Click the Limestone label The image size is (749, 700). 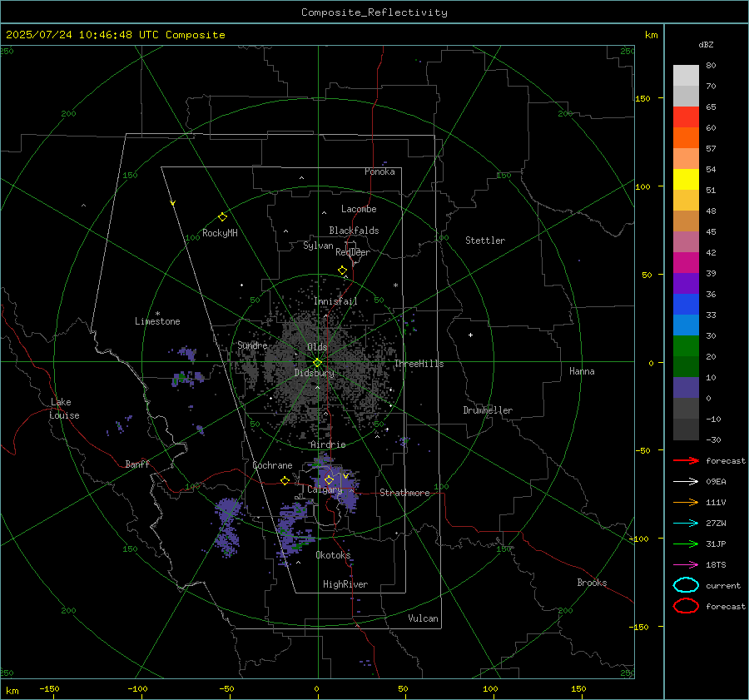tap(157, 321)
